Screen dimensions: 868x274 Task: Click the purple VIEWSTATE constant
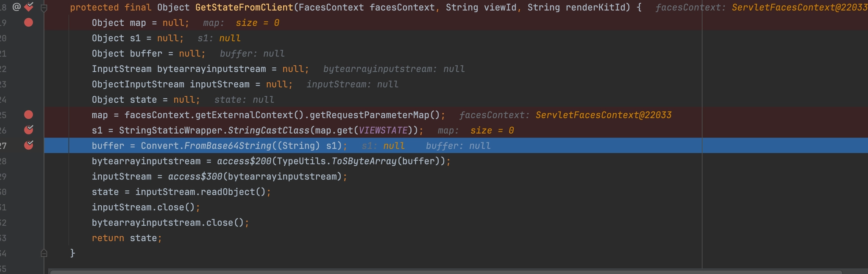tap(383, 130)
